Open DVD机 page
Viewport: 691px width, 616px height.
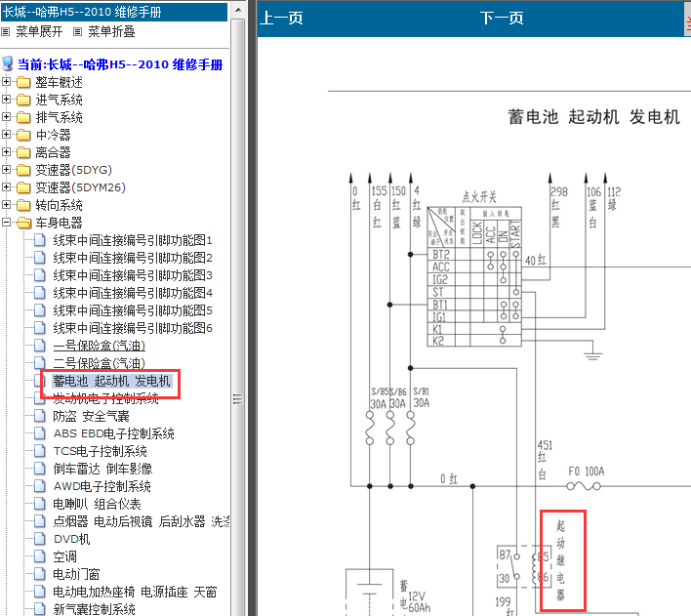(x=71, y=539)
